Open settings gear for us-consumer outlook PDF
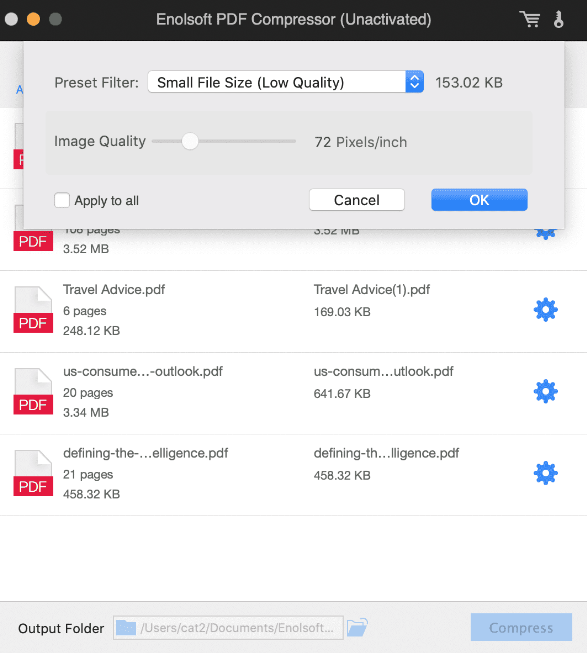This screenshot has height=653, width=587. (545, 391)
